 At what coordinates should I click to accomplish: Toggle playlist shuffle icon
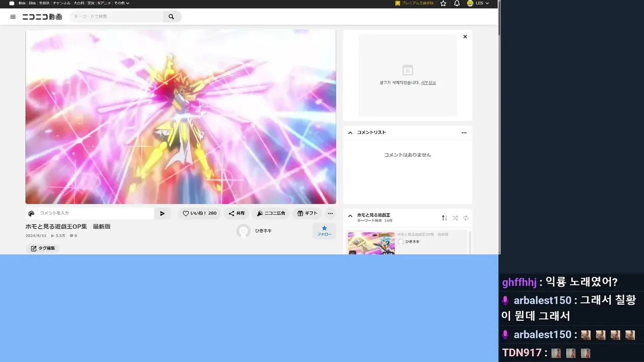[455, 218]
